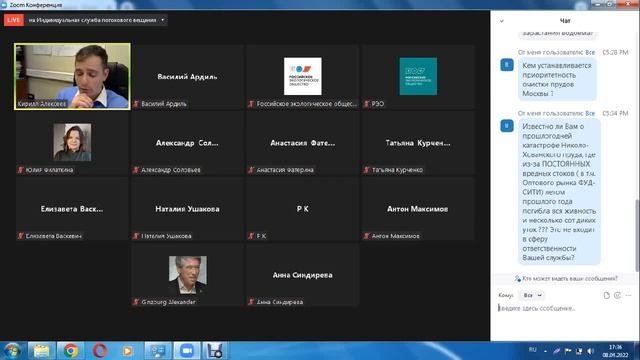
Task: Click the avatar beside the 'Кем устанавливается' message
Action: click(x=507, y=64)
